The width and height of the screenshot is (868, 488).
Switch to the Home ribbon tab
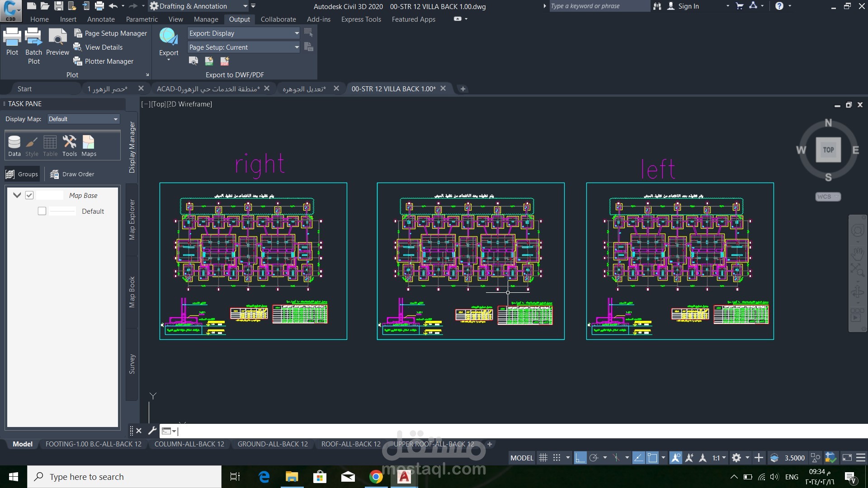(x=39, y=19)
